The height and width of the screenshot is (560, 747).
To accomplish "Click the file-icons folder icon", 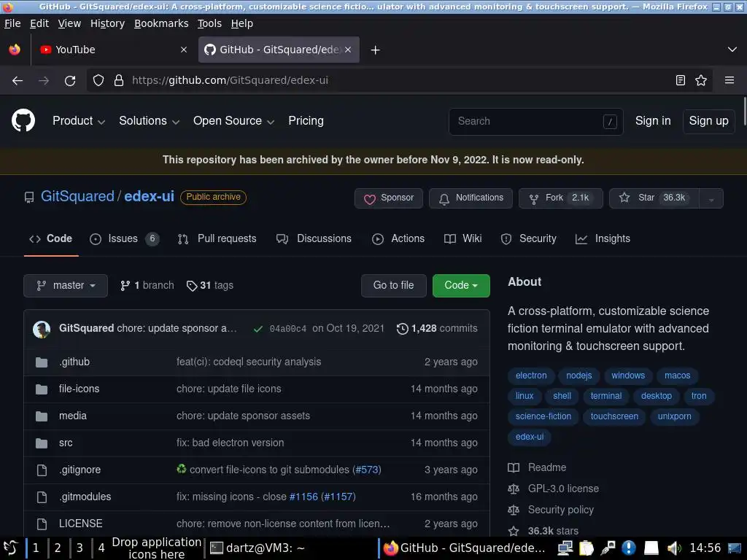I will [42, 389].
